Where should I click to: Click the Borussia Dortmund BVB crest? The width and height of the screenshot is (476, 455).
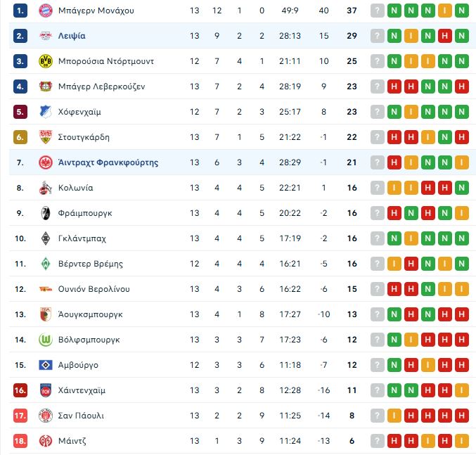click(x=45, y=61)
